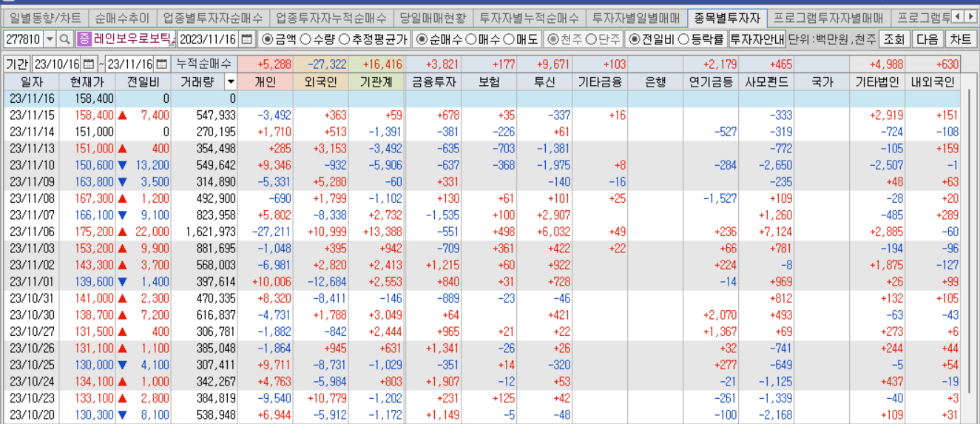The height and width of the screenshot is (424, 980).
Task: Click the 투자자안내 button
Action: tap(756, 39)
